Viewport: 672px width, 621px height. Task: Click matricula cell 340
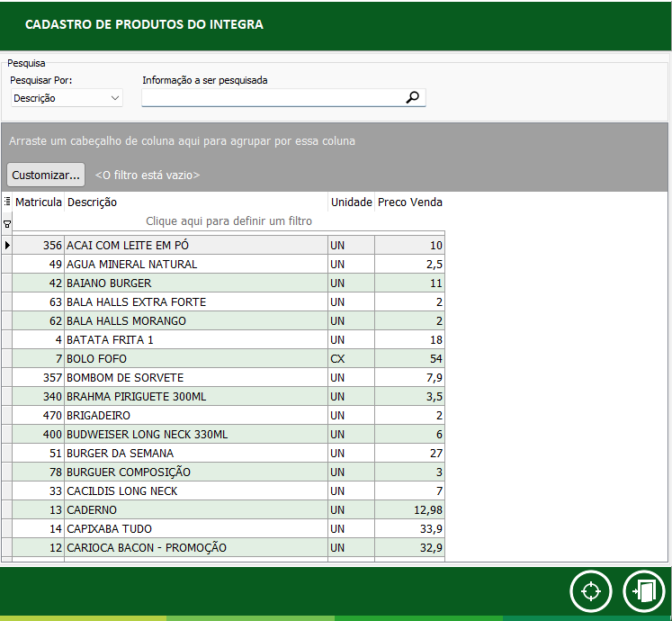pos(39,396)
